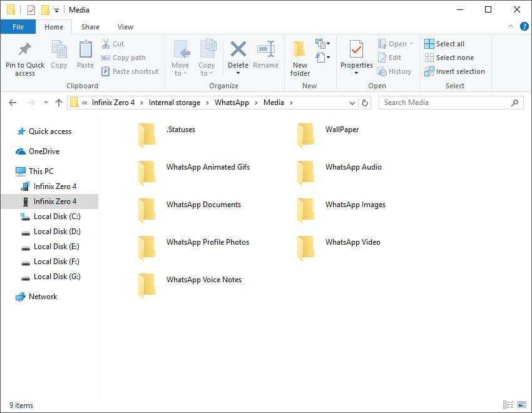The height and width of the screenshot is (413, 532).
Task: Select the WhatsApp Documents folder name
Action: click(x=203, y=205)
